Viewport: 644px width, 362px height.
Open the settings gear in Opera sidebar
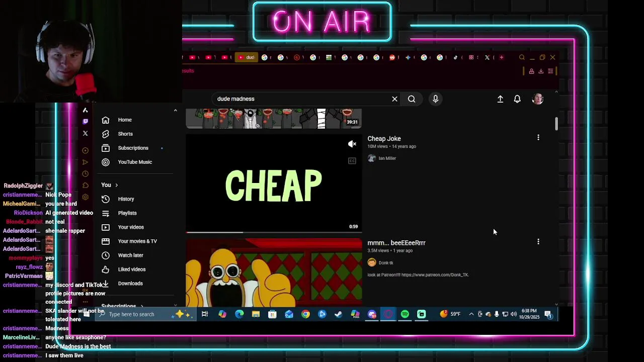click(x=85, y=197)
